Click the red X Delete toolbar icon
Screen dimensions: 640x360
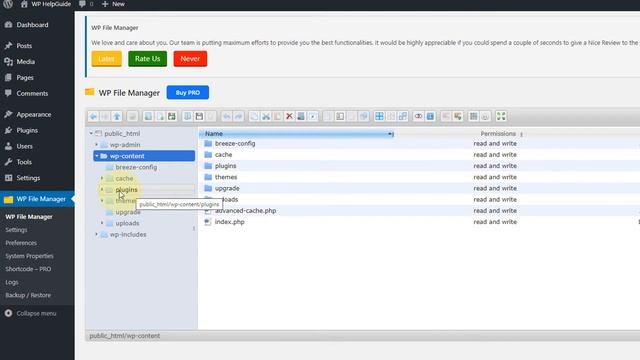[289, 116]
